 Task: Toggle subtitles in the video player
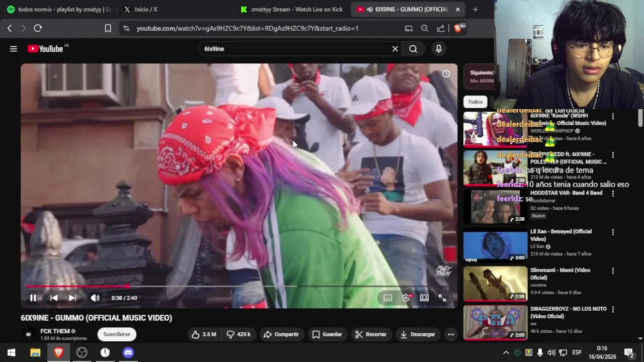coord(388,298)
